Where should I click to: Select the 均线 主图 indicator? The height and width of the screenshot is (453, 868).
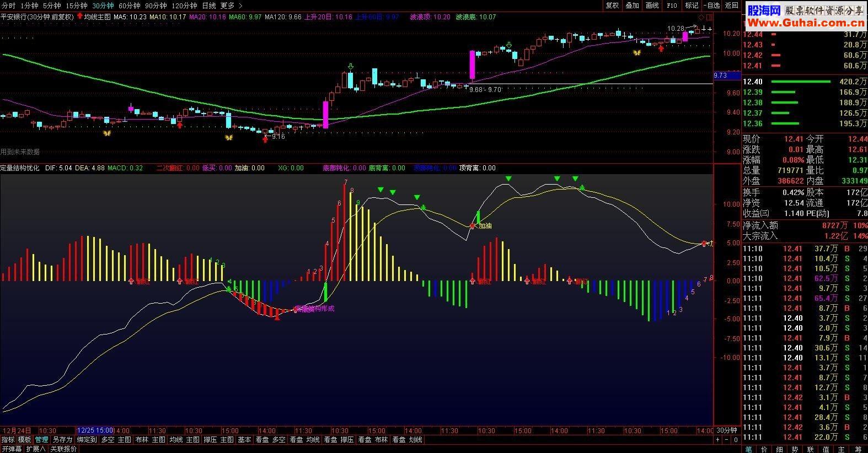184,440
